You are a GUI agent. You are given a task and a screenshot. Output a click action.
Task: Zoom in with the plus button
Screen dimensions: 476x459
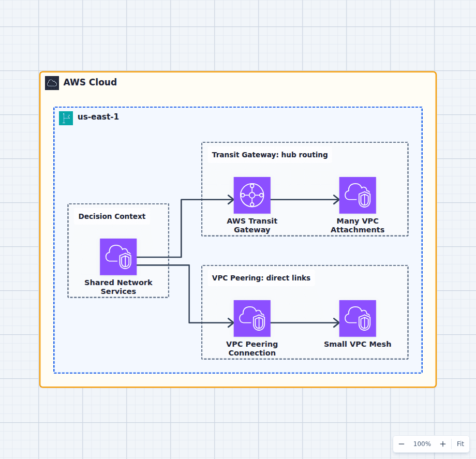443,444
